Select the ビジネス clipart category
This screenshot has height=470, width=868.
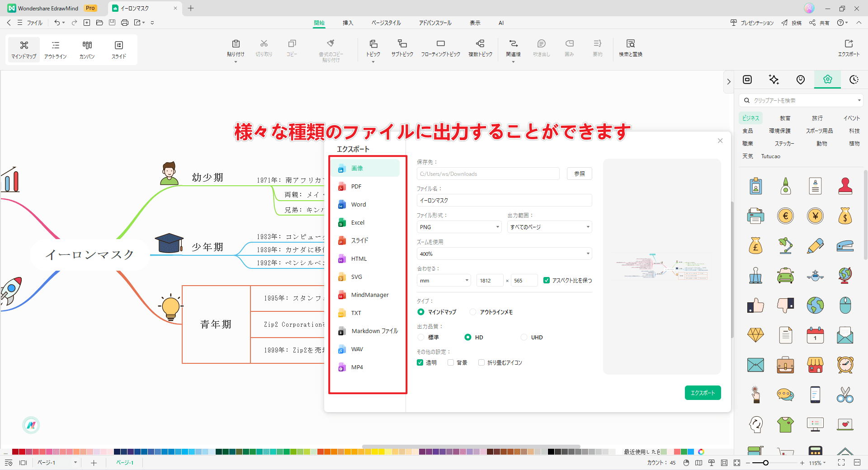(x=750, y=118)
